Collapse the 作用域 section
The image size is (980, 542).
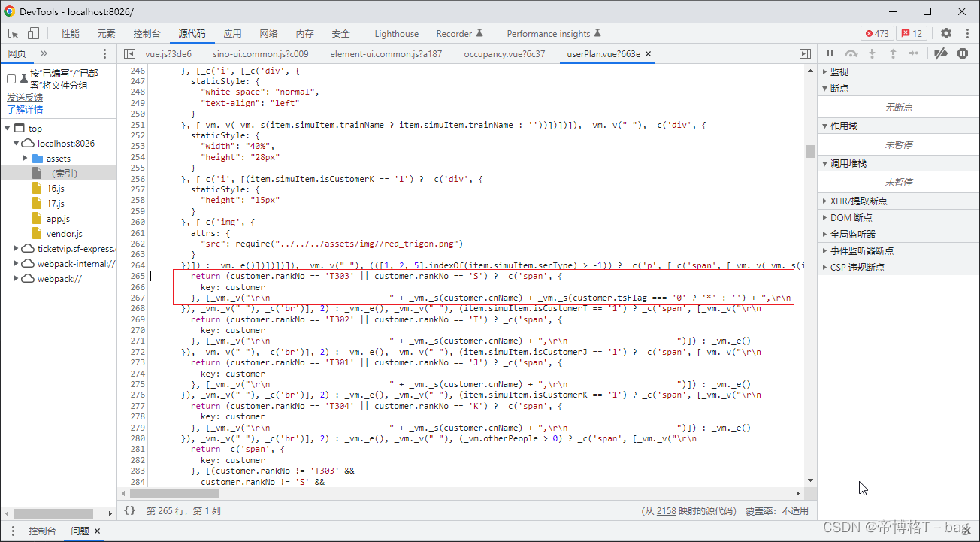point(898,126)
